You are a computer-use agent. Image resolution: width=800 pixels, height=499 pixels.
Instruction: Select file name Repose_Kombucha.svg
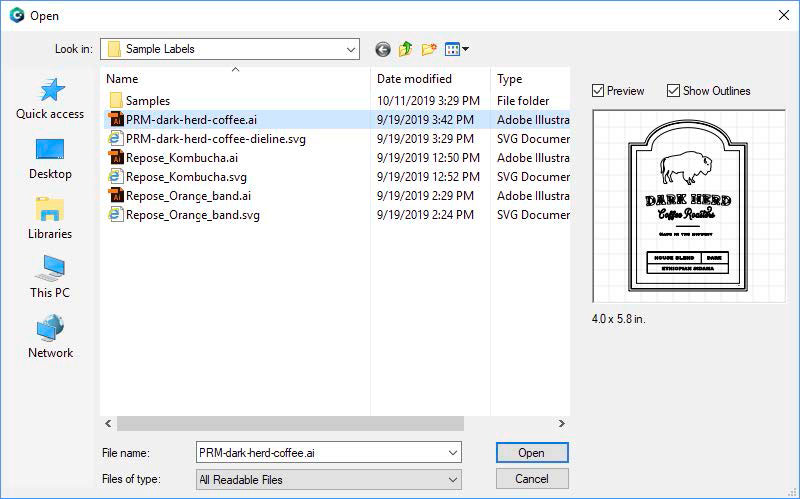[x=186, y=177]
